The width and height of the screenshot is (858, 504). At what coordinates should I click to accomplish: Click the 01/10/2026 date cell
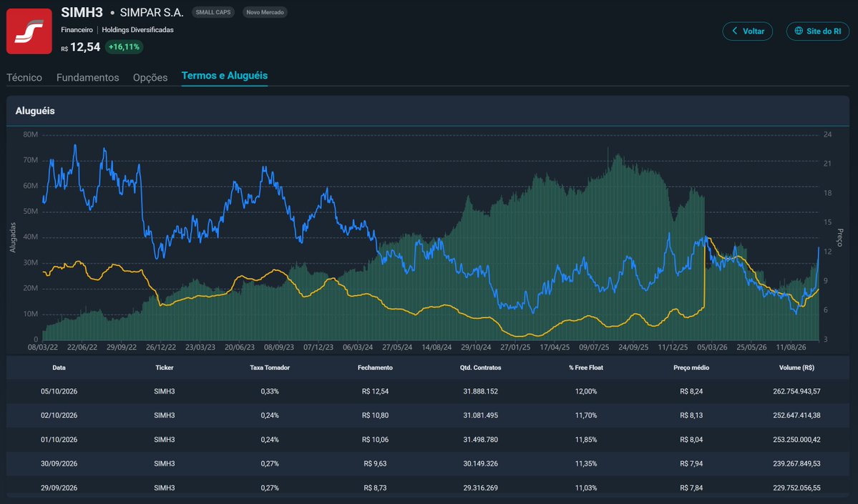59,440
